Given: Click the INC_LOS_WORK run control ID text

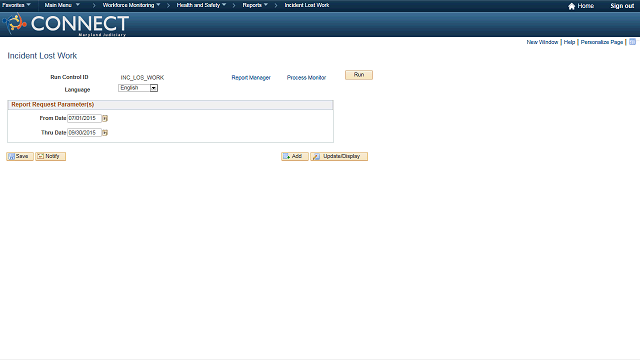Looking at the screenshot, I should (142, 78).
